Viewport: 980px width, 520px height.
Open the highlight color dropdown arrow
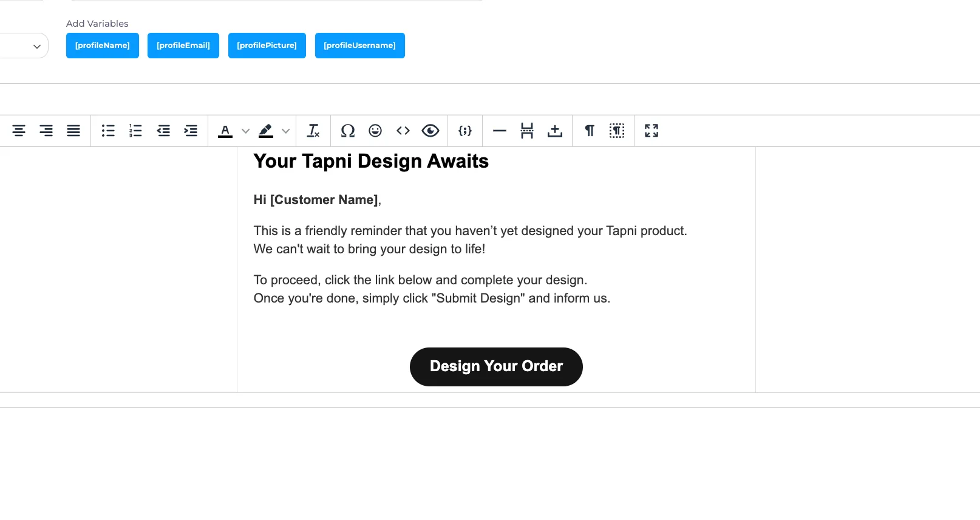(x=285, y=131)
